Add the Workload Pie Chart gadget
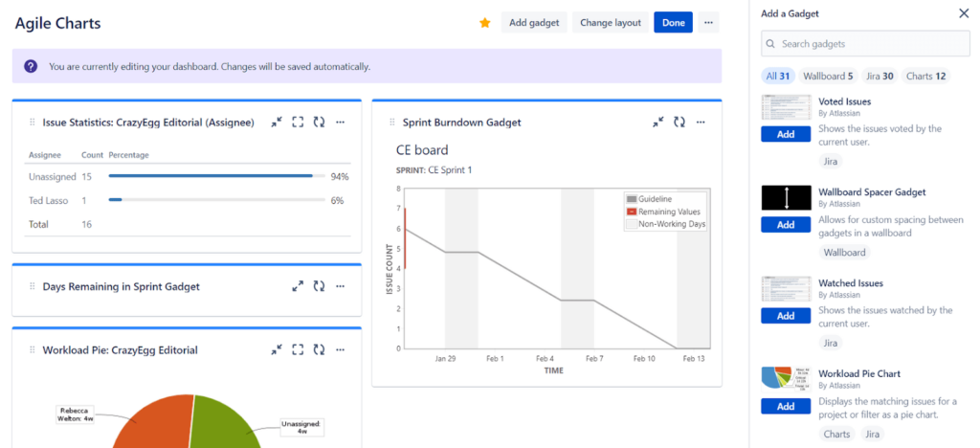The height and width of the screenshot is (448, 980). point(786,406)
